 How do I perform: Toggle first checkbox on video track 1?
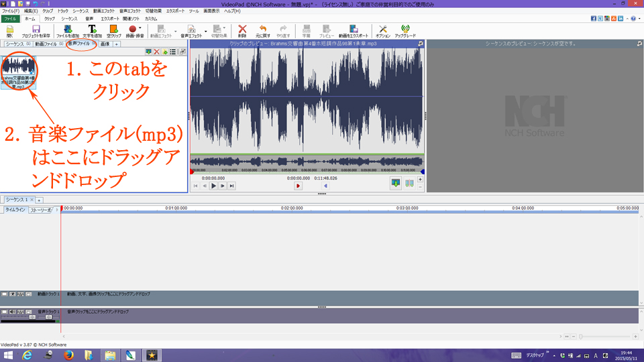(x=4, y=294)
